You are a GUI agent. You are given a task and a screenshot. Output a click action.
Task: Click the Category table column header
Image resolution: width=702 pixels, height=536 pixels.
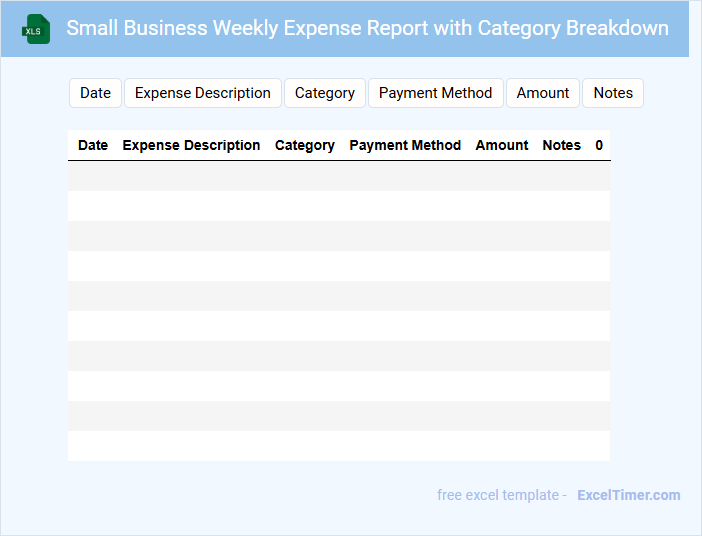(305, 145)
